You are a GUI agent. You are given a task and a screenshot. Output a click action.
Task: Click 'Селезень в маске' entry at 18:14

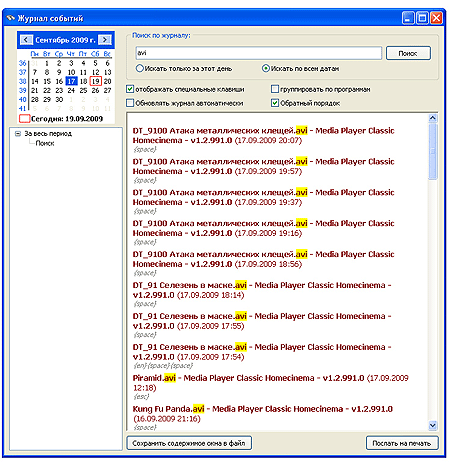tap(262, 290)
